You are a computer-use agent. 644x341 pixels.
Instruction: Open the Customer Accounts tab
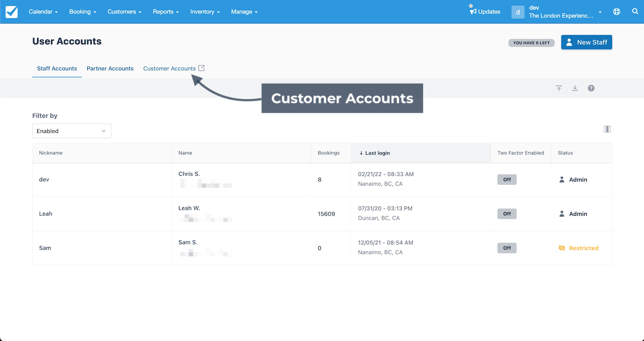(x=169, y=68)
